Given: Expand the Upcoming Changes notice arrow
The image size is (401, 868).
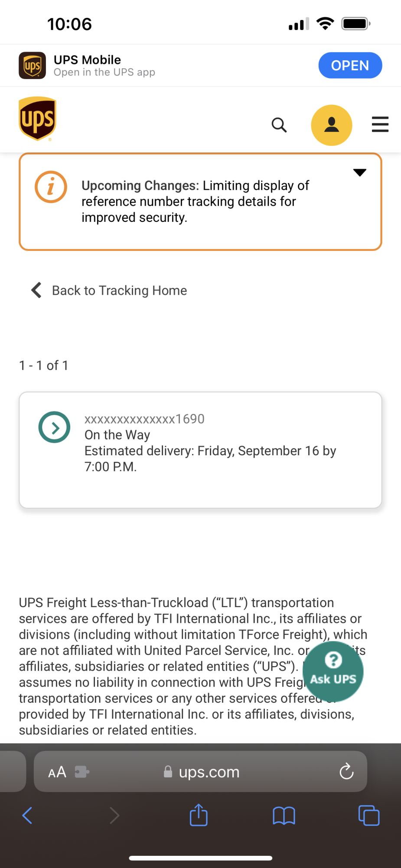Looking at the screenshot, I should point(360,173).
